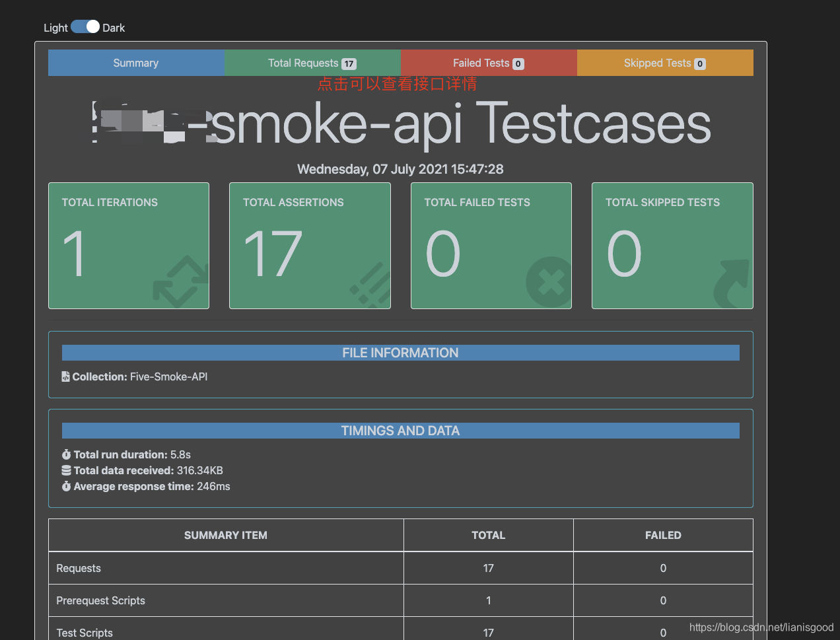Click the 17 badge on Total Requests

click(x=349, y=64)
